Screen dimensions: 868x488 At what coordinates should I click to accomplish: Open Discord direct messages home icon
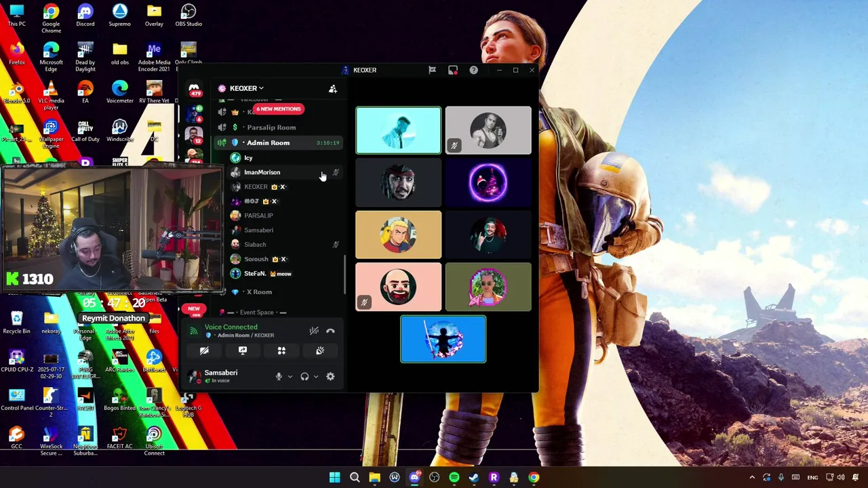(x=194, y=88)
